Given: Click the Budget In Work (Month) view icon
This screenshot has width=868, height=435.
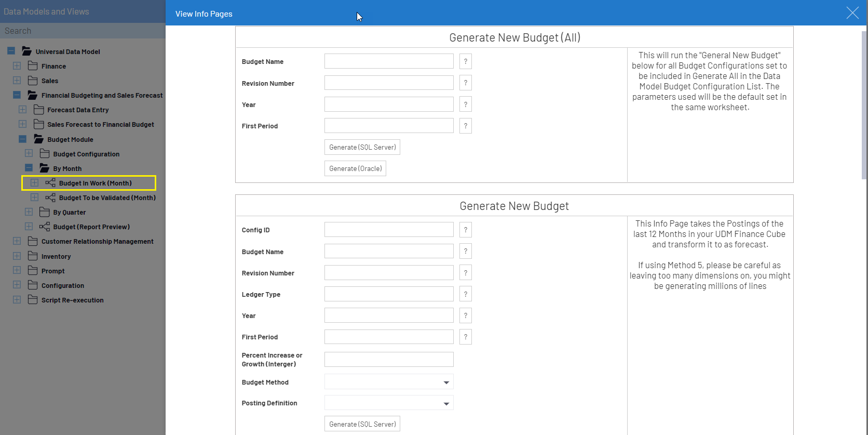Looking at the screenshot, I should point(50,183).
